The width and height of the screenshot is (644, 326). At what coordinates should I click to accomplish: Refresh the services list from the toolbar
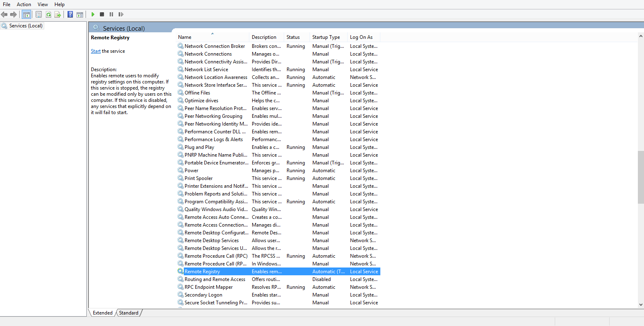tap(48, 15)
